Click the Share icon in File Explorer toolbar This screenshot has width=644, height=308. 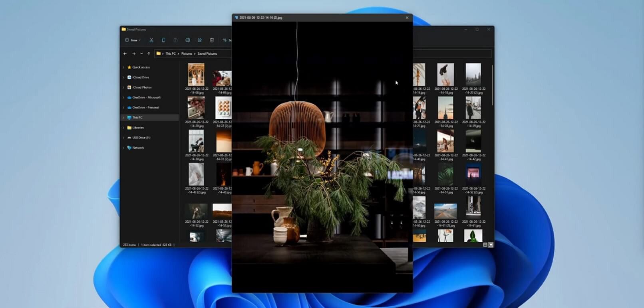point(200,40)
